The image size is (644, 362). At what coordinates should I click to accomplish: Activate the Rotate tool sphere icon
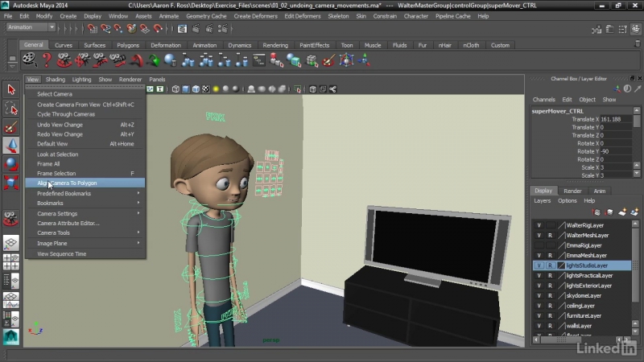(x=11, y=164)
